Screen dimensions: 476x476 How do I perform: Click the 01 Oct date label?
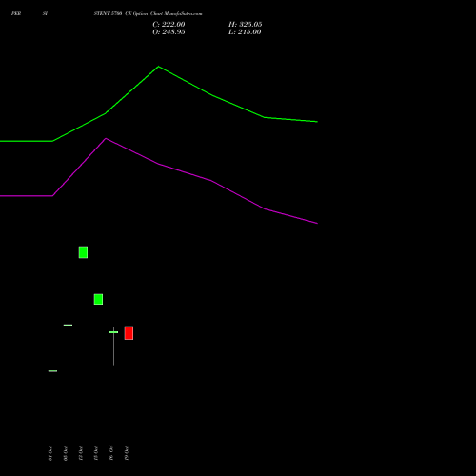(50, 453)
